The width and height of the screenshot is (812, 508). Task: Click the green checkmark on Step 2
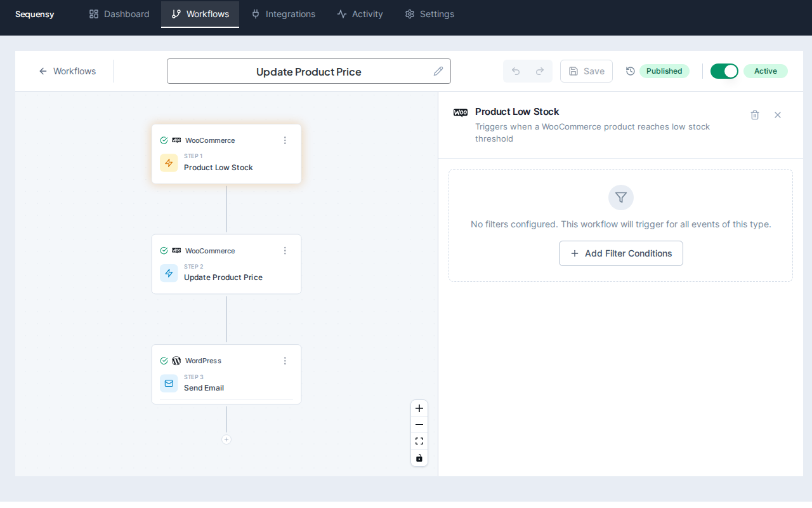164,250
